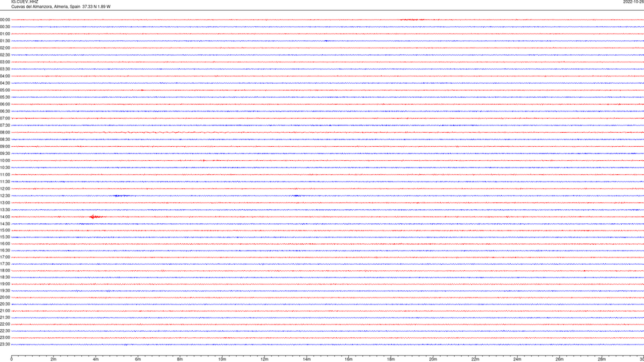
Task: Click the 12:30 trace burst near the 5m mark
Action: click(120, 196)
